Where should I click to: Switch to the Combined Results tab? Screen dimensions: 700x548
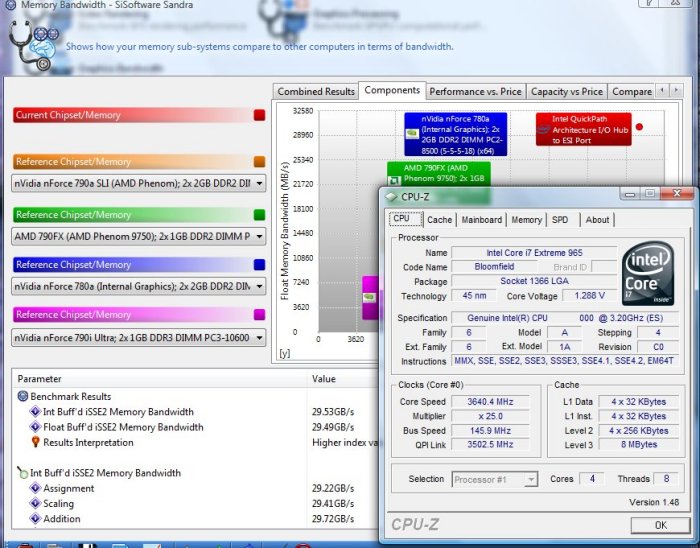click(x=316, y=91)
